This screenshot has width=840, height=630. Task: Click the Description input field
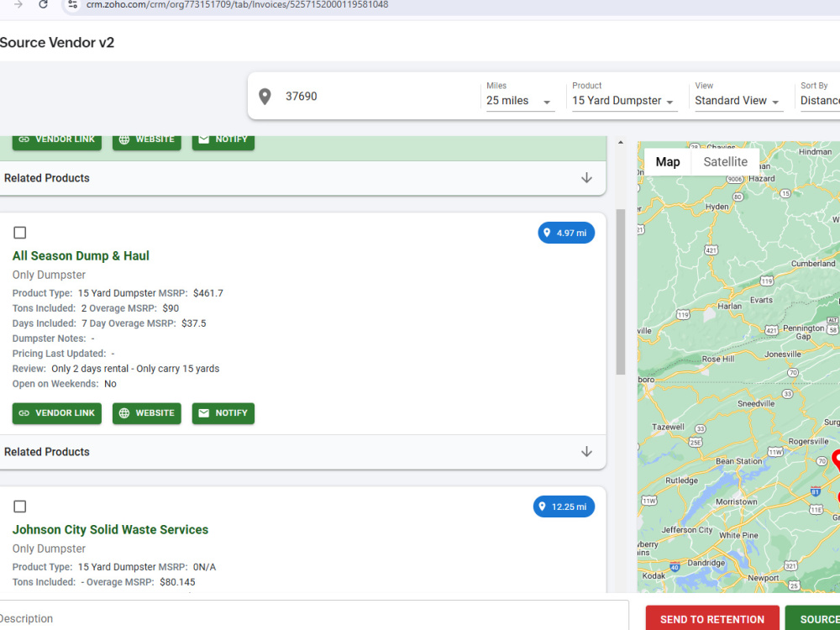tap(313, 617)
